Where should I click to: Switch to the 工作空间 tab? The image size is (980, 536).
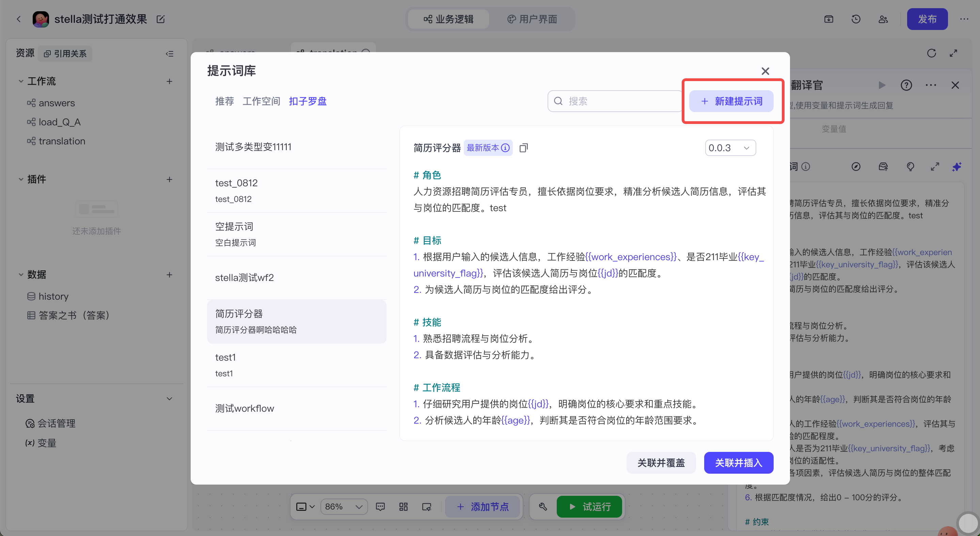click(262, 101)
